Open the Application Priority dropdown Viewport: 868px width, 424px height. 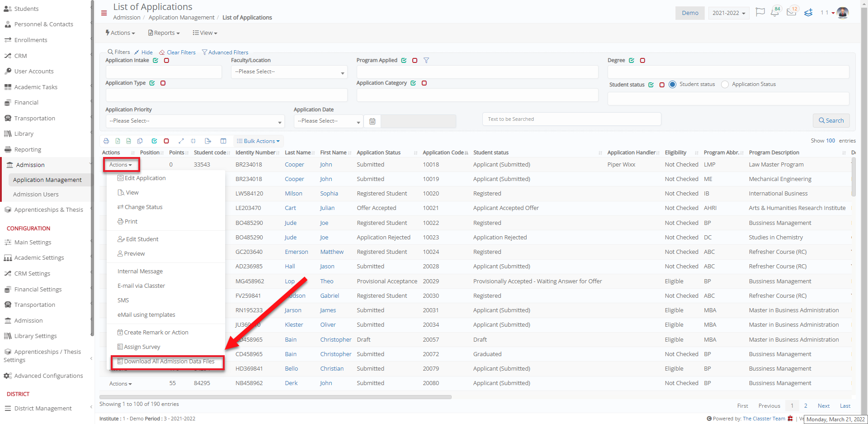(x=195, y=121)
